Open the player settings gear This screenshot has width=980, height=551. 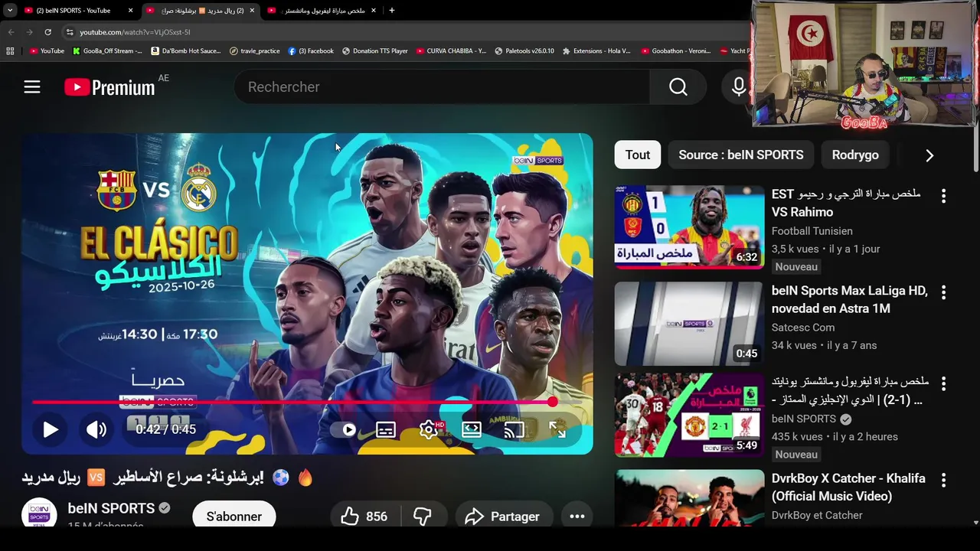(429, 430)
